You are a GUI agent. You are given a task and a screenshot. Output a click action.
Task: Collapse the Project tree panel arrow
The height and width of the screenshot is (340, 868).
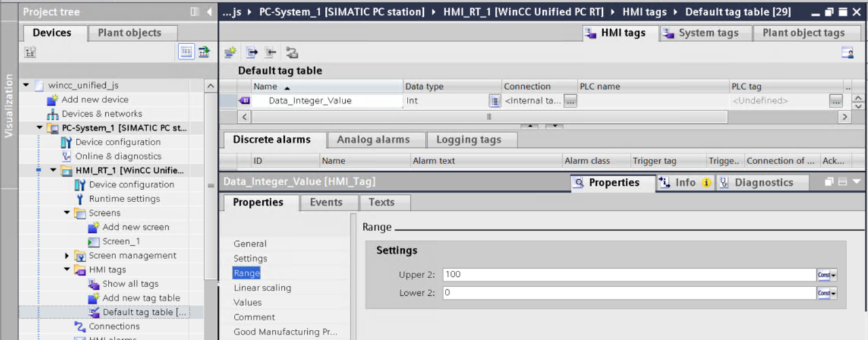pyautogui.click(x=209, y=12)
